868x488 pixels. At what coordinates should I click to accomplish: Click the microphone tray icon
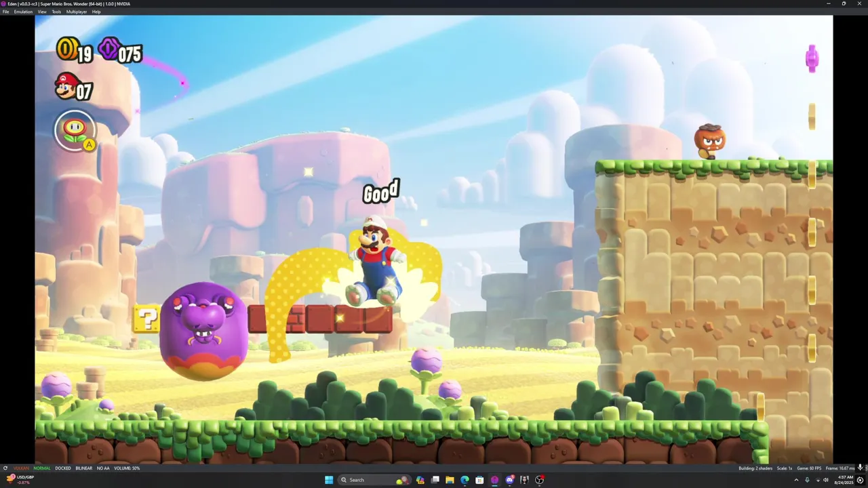coord(807,480)
